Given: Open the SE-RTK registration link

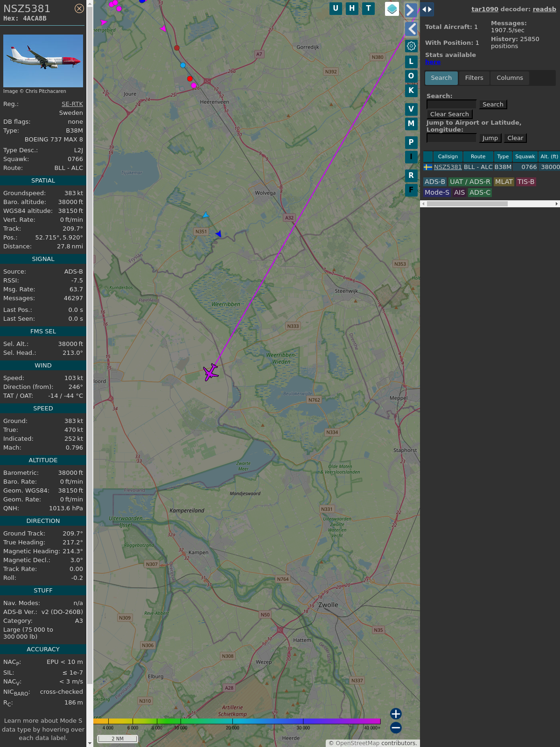Looking at the screenshot, I should point(72,104).
